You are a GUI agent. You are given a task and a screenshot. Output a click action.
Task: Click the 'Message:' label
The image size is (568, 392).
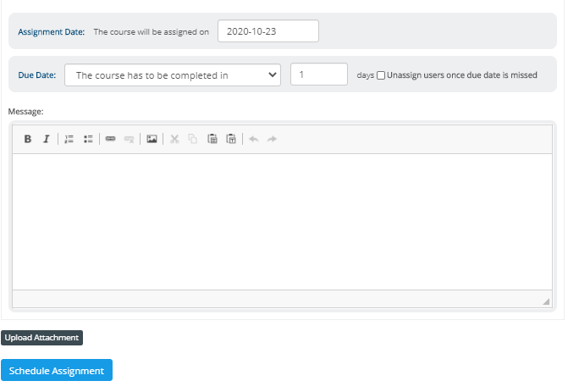click(x=25, y=112)
